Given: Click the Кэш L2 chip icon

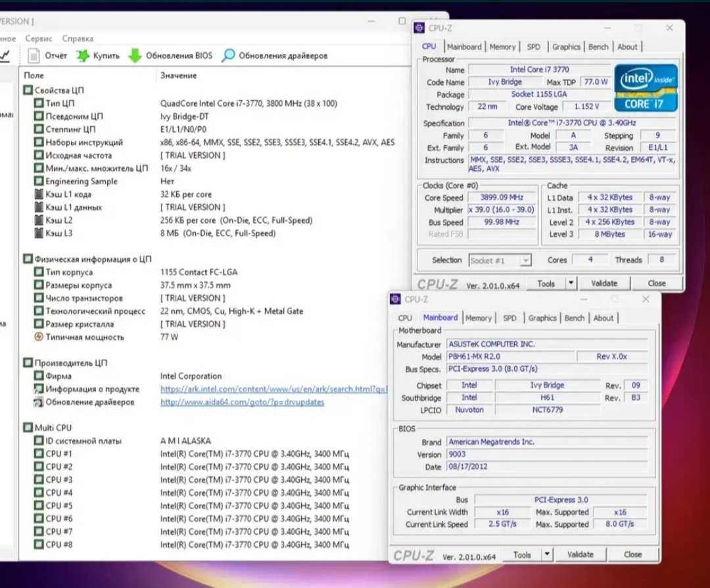Looking at the screenshot, I should [39, 220].
